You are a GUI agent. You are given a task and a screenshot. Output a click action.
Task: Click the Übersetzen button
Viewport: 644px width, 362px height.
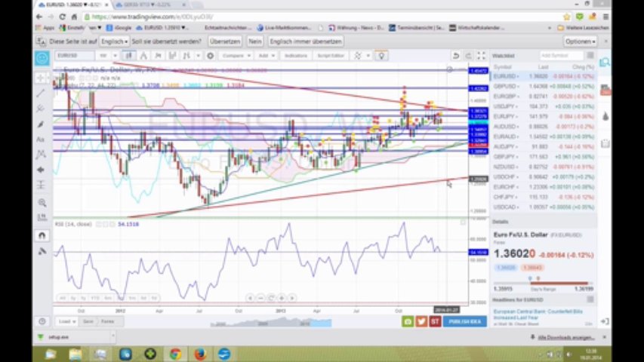coord(225,41)
